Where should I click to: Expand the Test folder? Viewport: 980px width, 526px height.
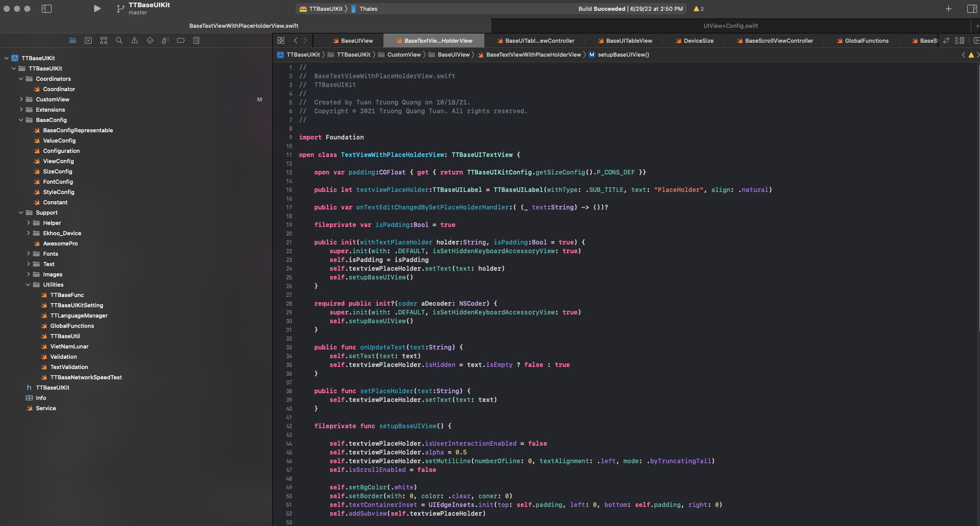click(x=28, y=264)
